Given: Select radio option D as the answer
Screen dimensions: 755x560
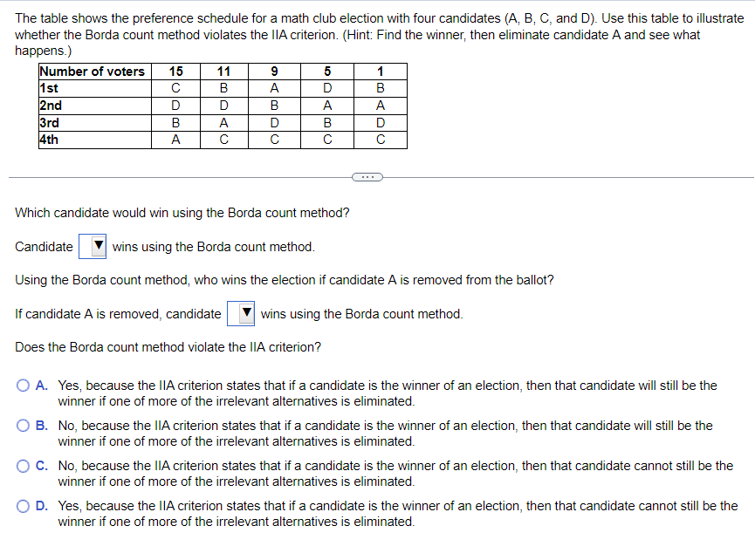Looking at the screenshot, I should tap(23, 505).
